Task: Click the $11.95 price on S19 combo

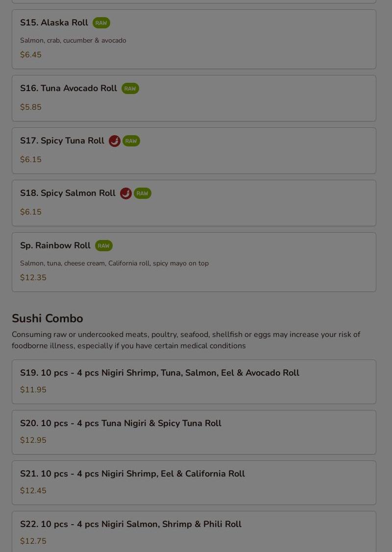Action: point(33,390)
